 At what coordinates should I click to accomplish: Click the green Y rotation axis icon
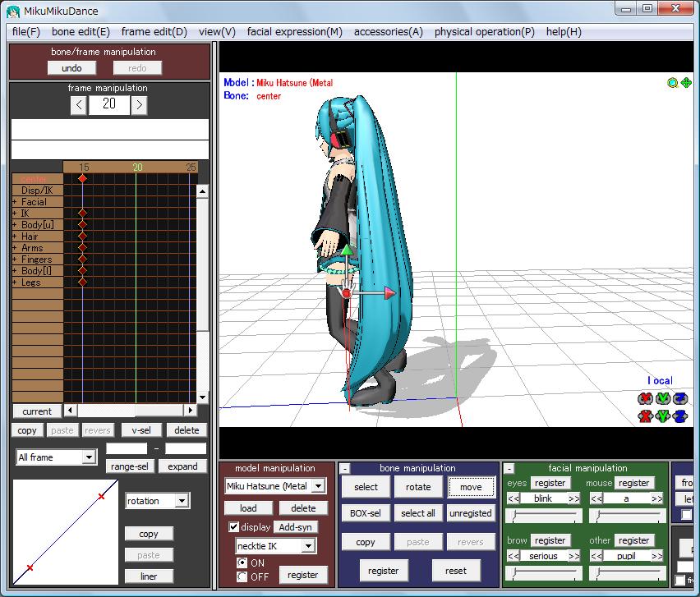tap(663, 398)
